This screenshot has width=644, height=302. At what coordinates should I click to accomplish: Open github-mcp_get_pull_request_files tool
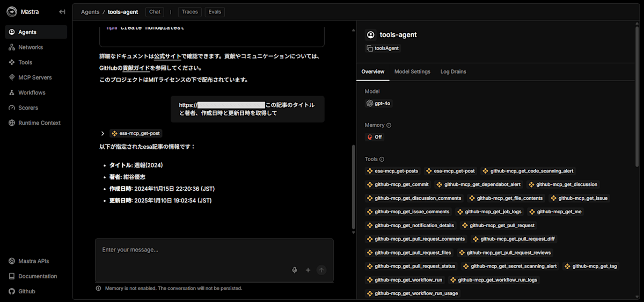(409, 253)
